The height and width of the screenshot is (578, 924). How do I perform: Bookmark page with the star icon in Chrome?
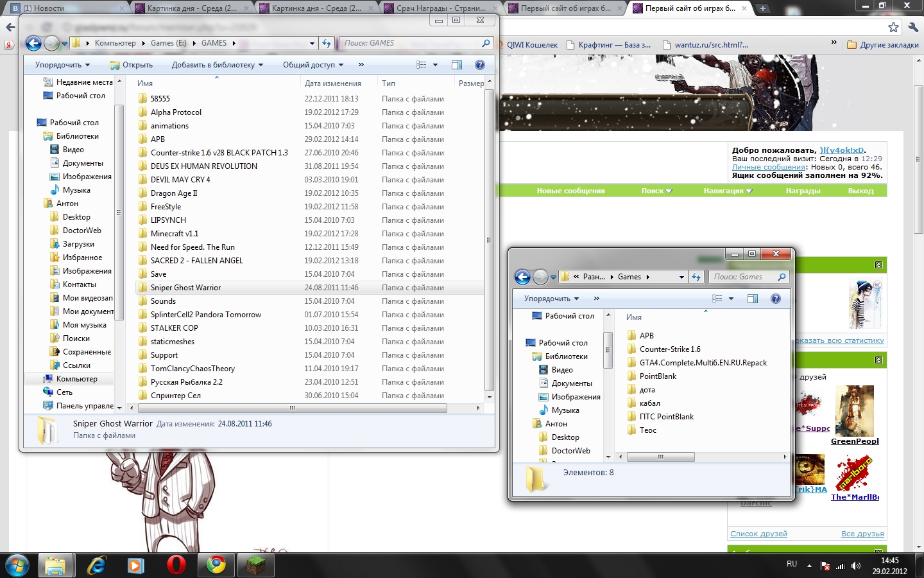coord(893,27)
